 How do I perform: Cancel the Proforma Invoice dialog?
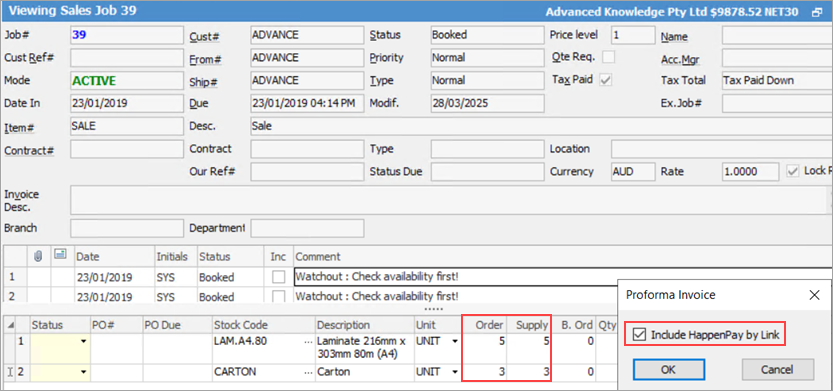(777, 369)
